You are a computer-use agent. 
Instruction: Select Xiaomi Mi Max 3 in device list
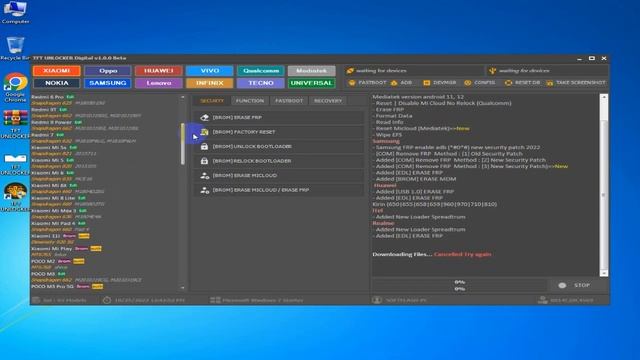pos(53,211)
